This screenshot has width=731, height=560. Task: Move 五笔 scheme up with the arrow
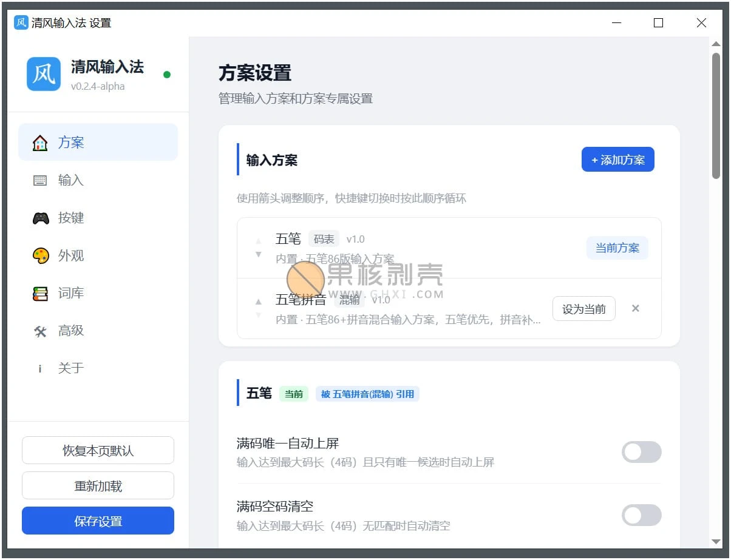259,241
